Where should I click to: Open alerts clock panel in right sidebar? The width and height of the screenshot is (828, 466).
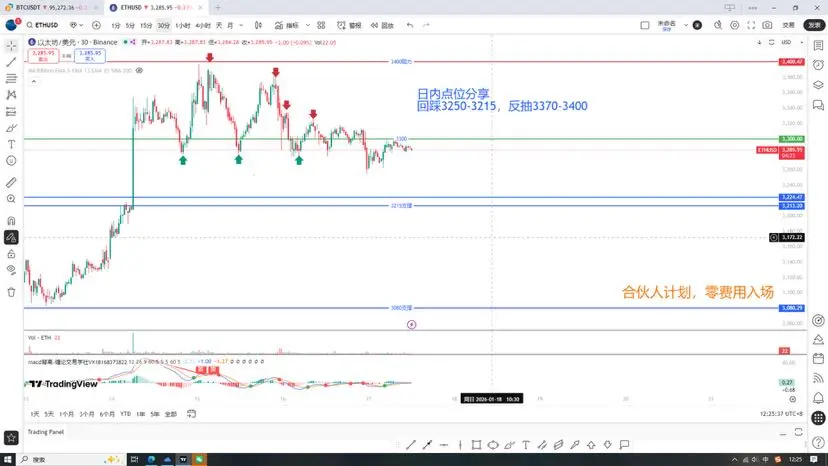(818, 65)
